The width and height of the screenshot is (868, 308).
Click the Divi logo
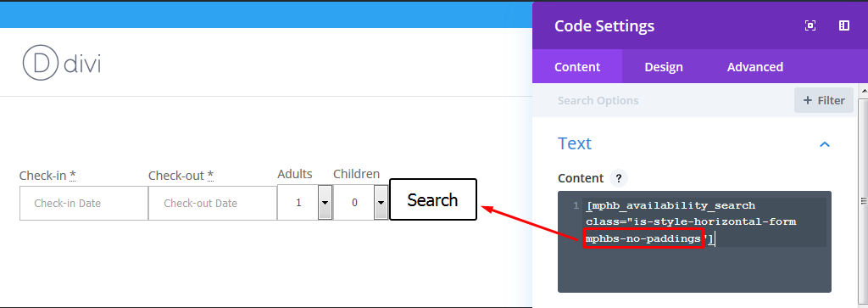click(x=61, y=64)
